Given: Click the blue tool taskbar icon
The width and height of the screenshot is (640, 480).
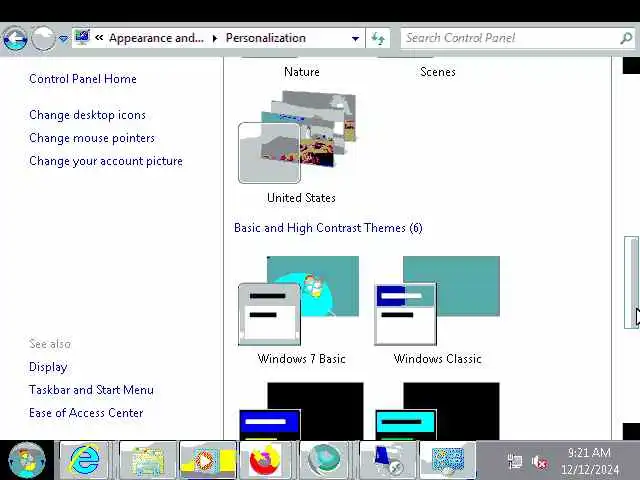Looking at the screenshot, I should pos(388,460).
